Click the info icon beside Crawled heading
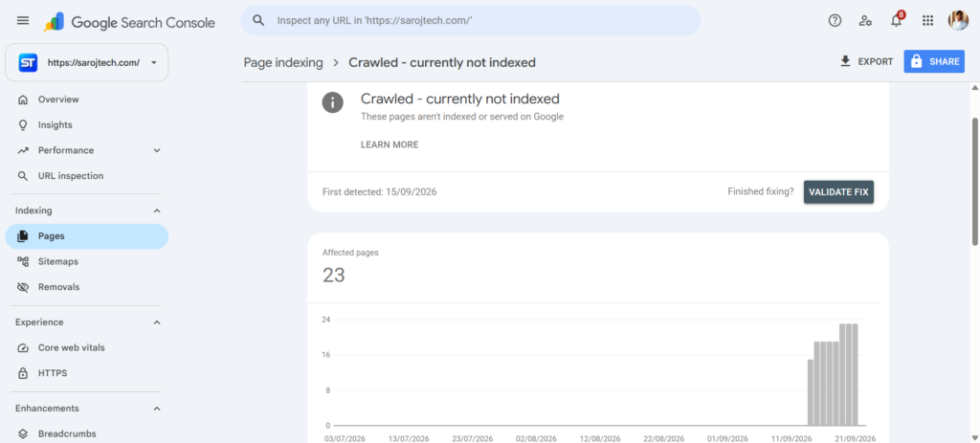980x443 pixels. (x=333, y=102)
